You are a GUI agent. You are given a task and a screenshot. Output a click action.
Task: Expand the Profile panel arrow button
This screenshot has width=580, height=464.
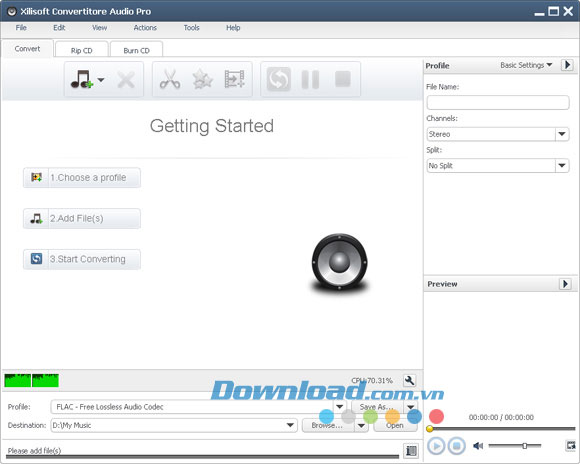point(567,65)
